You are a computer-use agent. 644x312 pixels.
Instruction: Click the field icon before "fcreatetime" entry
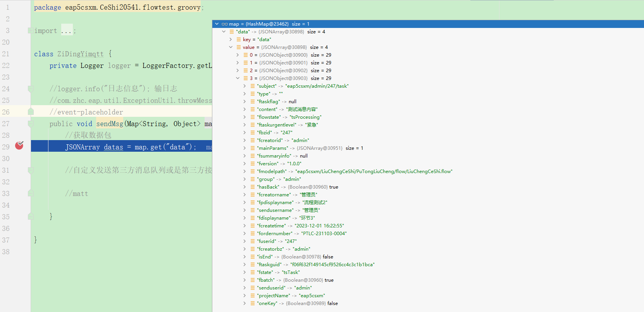(x=253, y=226)
